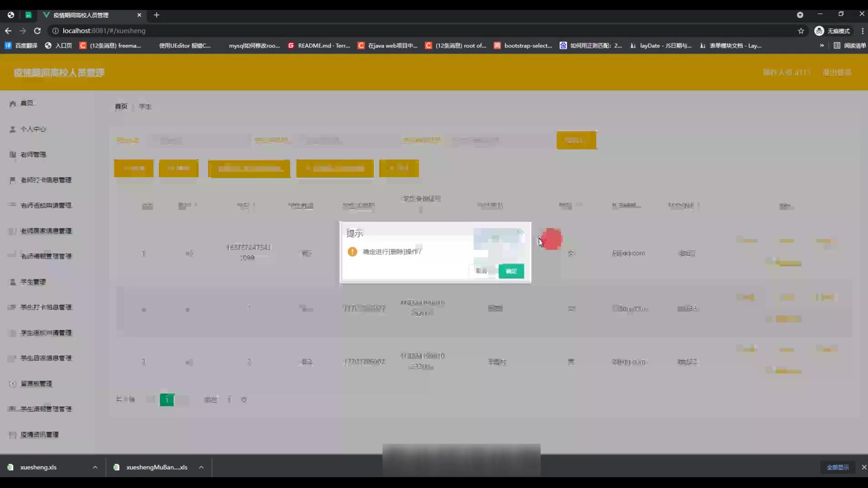This screenshot has width=868, height=488.
Task: Click the 首页 home icon in sidebar
Action: tap(13, 103)
